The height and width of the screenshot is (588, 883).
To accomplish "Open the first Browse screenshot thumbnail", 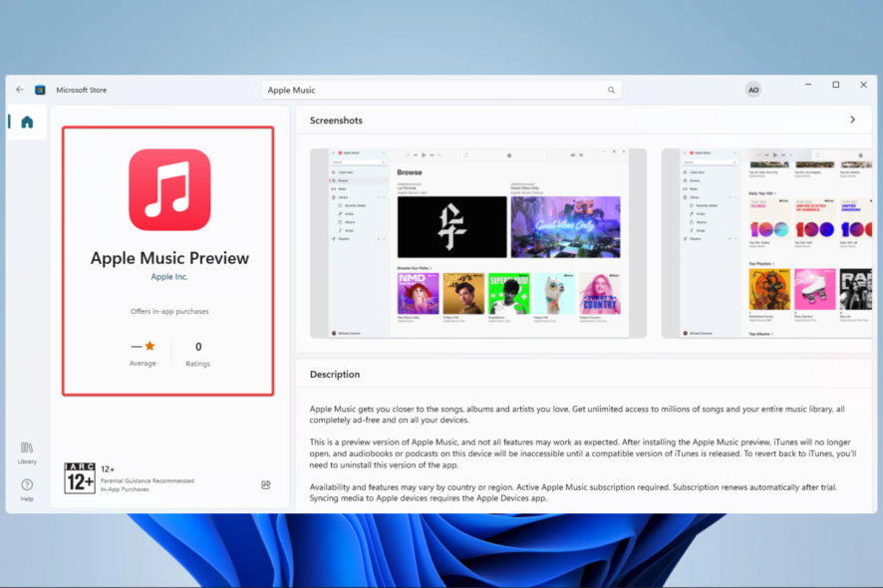I will tap(478, 243).
